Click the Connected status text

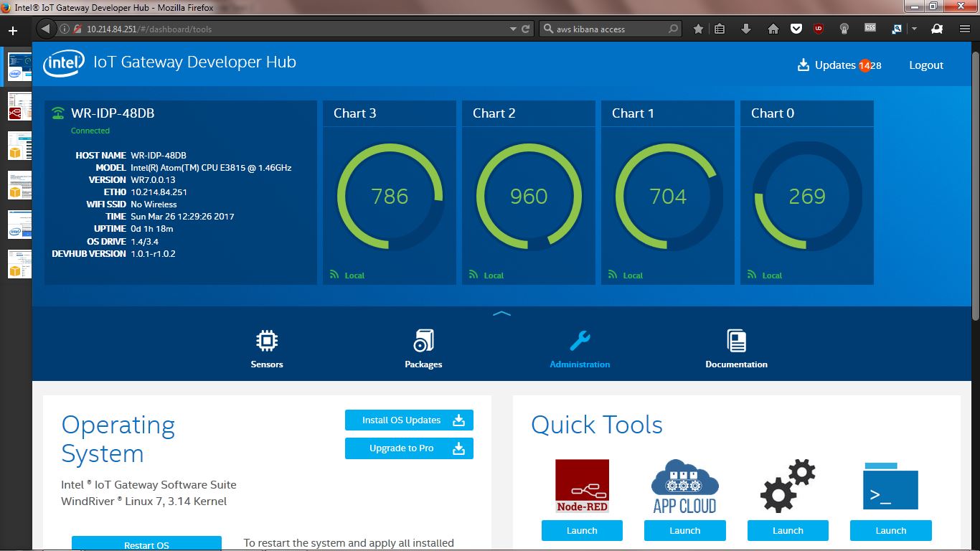pyautogui.click(x=90, y=131)
